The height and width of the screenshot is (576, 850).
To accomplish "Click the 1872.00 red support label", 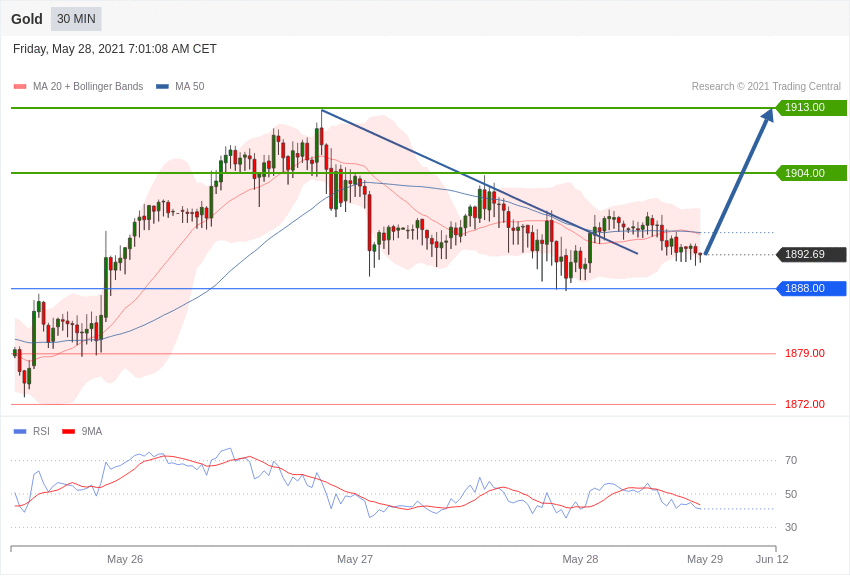I will coord(804,404).
